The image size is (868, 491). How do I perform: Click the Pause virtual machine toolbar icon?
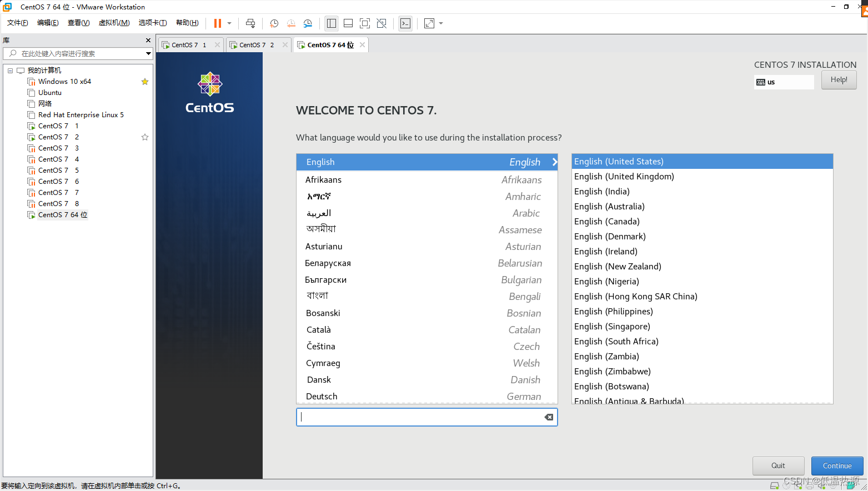[217, 23]
